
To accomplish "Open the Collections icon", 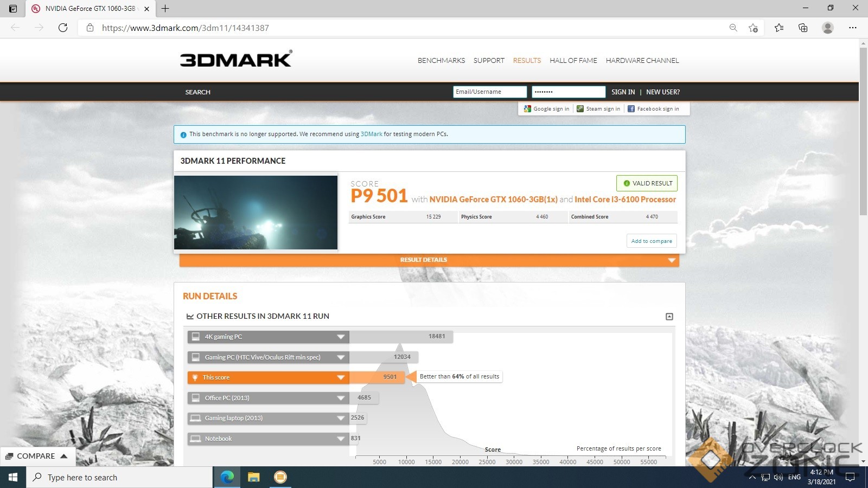I will tap(803, 28).
